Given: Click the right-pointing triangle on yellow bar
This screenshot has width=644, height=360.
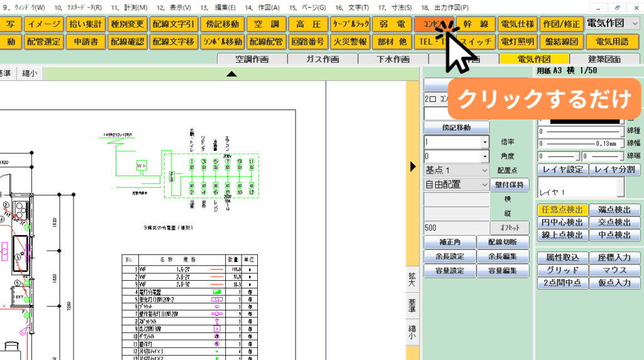Looking at the screenshot, I should point(413,166).
